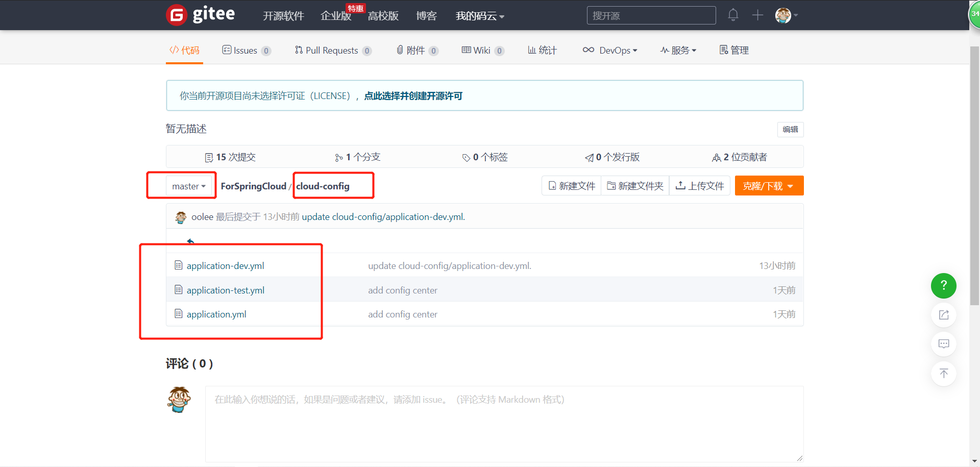This screenshot has height=467, width=980.
Task: Click the file icon beside application.yml
Action: [178, 314]
